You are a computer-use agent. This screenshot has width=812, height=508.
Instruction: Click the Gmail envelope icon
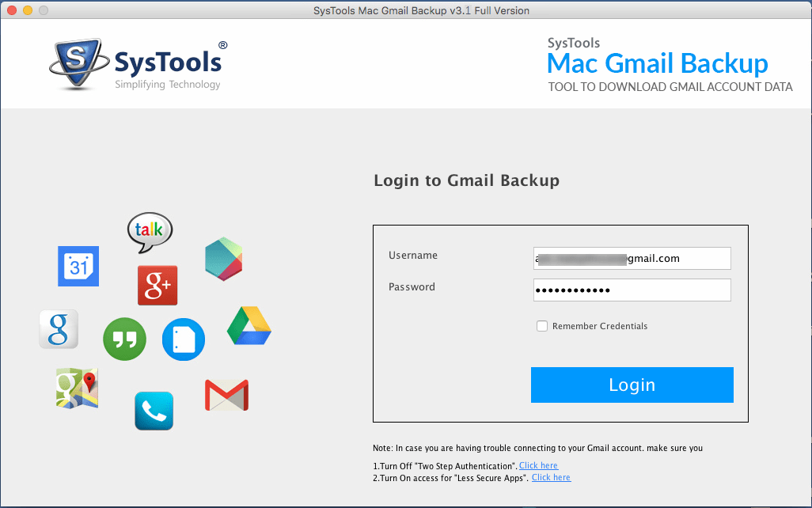pos(226,394)
